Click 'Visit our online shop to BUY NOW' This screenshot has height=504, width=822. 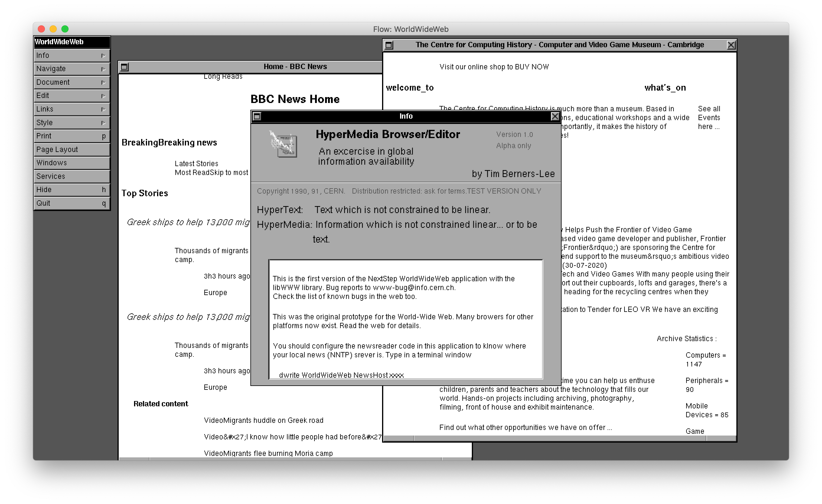click(494, 67)
